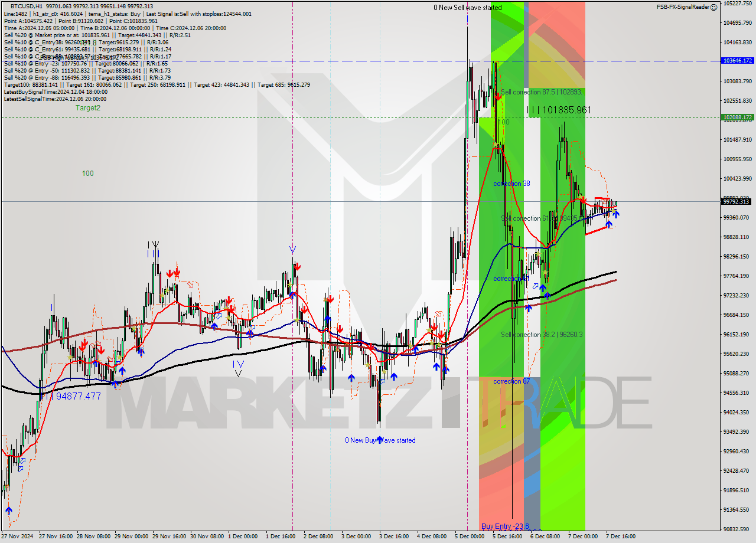756x543 pixels.
Task: Click the green Target2 label
Action: tap(88, 108)
